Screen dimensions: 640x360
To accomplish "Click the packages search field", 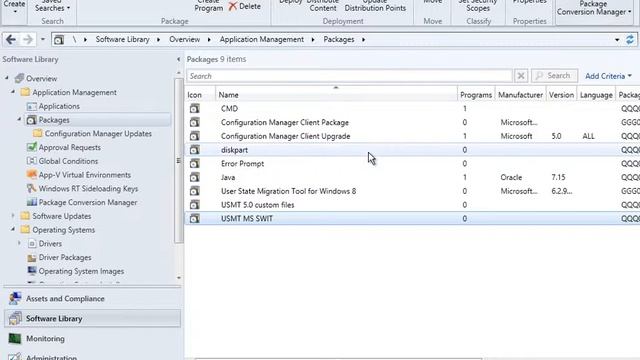I will [x=349, y=76].
